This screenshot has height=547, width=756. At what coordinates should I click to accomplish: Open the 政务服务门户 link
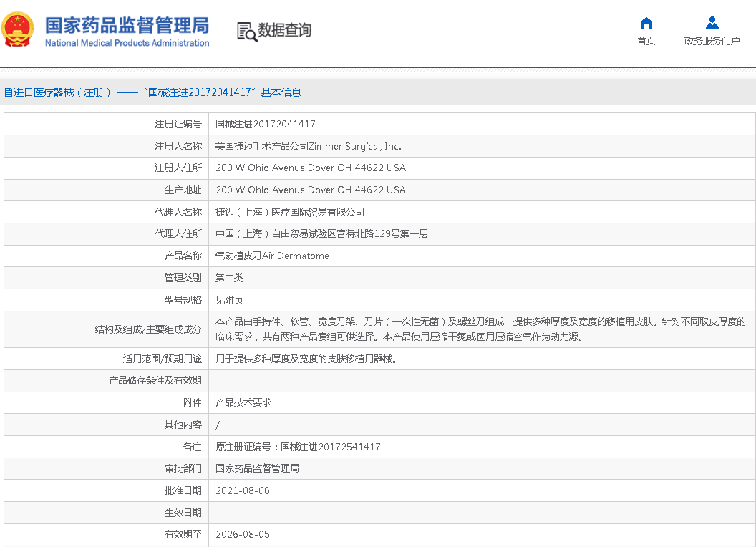click(x=712, y=41)
